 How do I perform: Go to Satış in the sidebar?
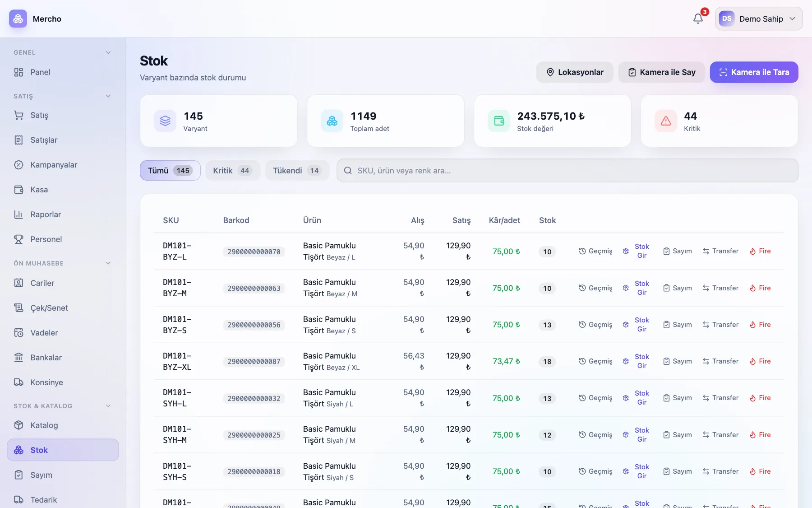pos(63,115)
